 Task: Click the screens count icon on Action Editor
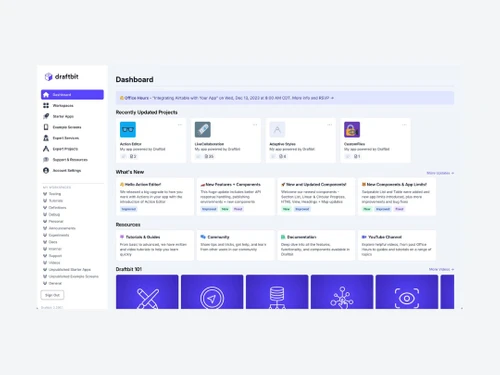[132, 156]
